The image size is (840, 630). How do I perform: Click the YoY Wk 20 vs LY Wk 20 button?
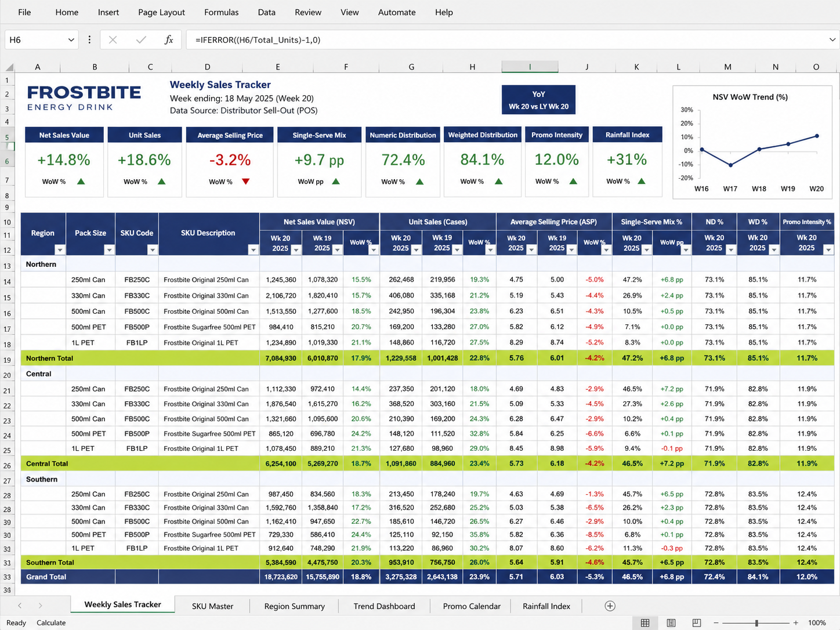[538, 100]
